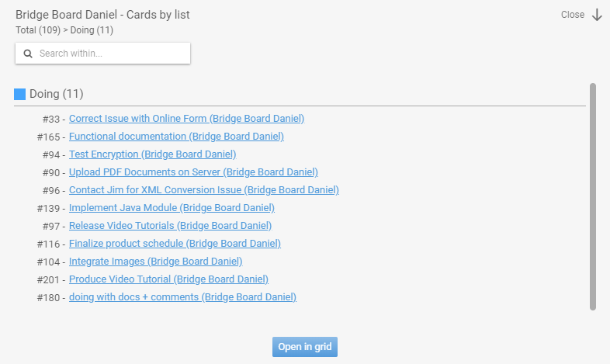Image resolution: width=610 pixels, height=364 pixels.
Task: Click the Close text at top right
Action: tap(573, 15)
